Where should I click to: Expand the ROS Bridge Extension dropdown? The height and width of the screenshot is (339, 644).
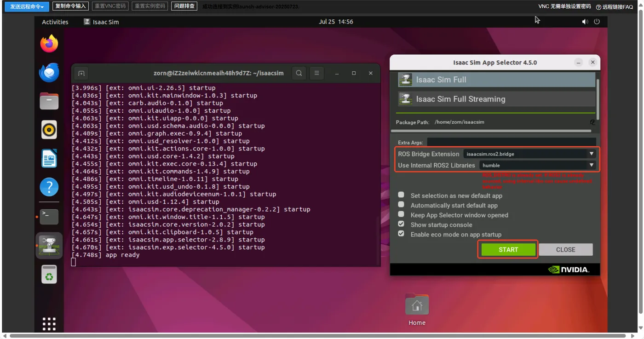pos(529,154)
